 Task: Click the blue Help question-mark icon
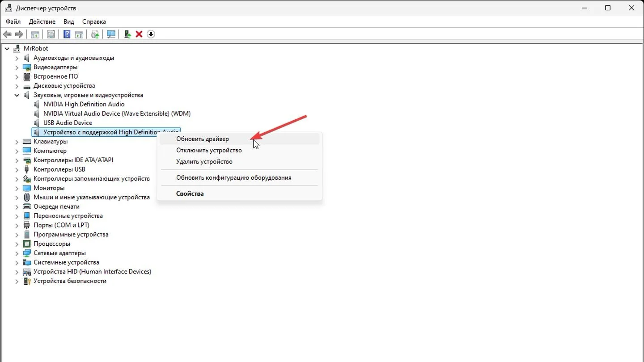tap(67, 34)
